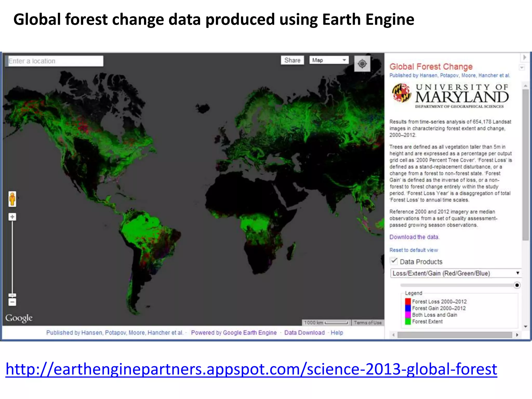532x399 pixels.
Task: Zoom out with the minus button
Action: (x=12, y=302)
